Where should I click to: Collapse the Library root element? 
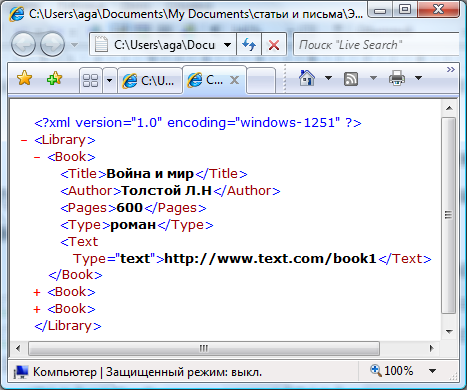coord(24,140)
